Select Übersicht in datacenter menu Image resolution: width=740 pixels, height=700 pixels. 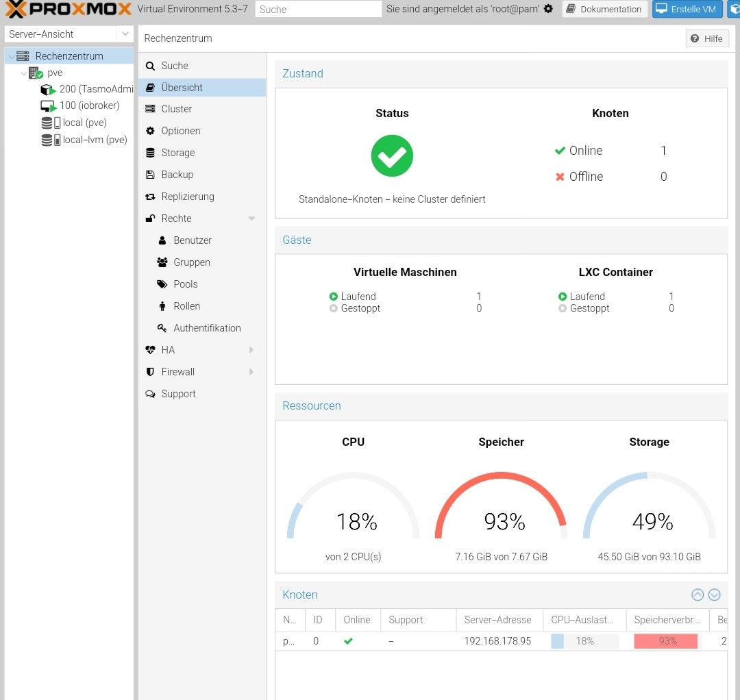coord(202,87)
